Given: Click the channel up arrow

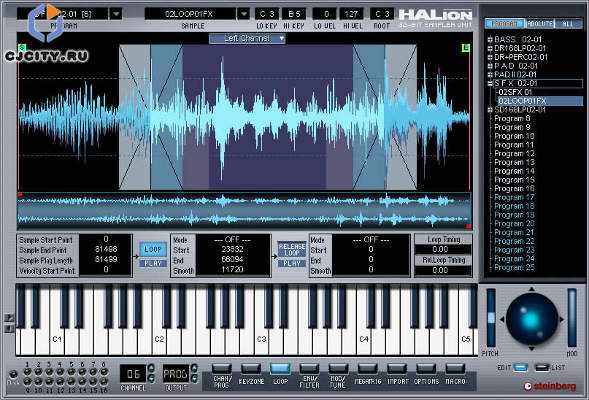Looking at the screenshot, I should pos(151,368).
